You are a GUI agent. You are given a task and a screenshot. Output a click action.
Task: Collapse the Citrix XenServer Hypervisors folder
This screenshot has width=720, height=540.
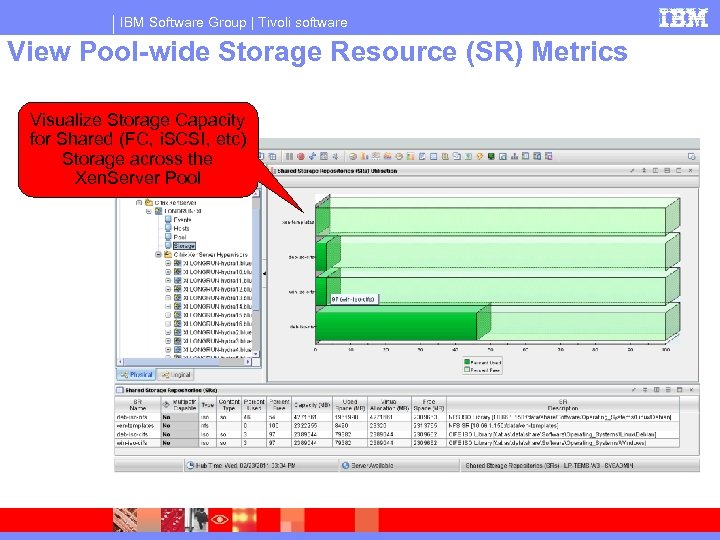(x=158, y=254)
